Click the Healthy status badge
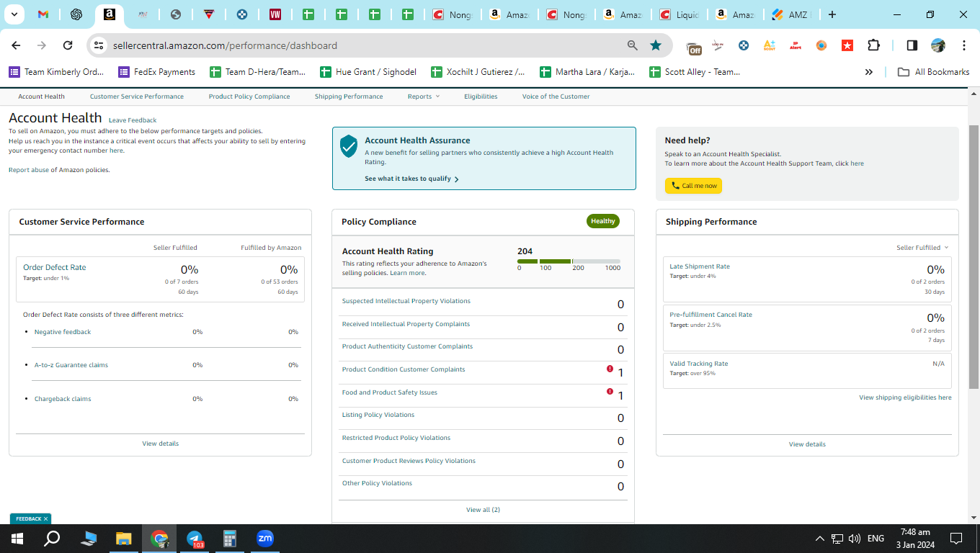 tap(603, 221)
